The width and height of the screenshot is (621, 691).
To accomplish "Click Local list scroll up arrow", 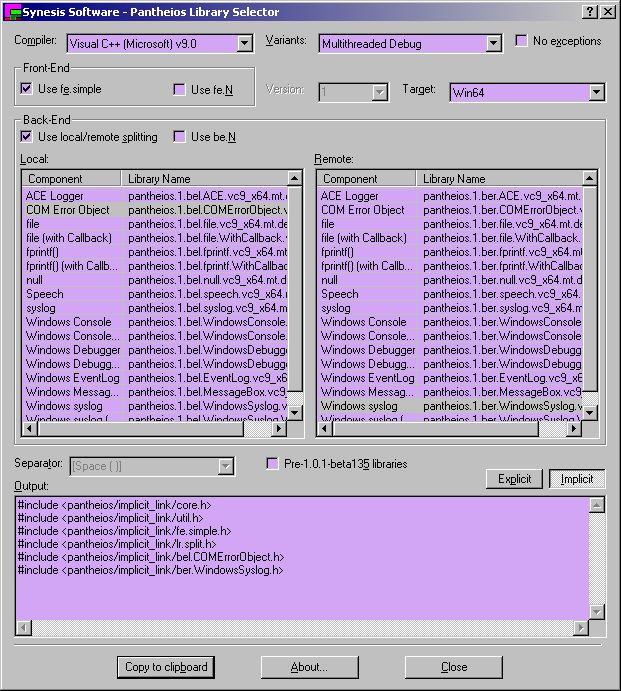I will [x=294, y=178].
